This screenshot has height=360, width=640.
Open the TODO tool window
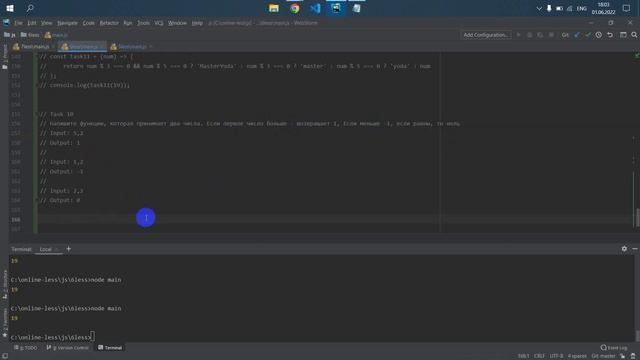[x=25, y=348]
